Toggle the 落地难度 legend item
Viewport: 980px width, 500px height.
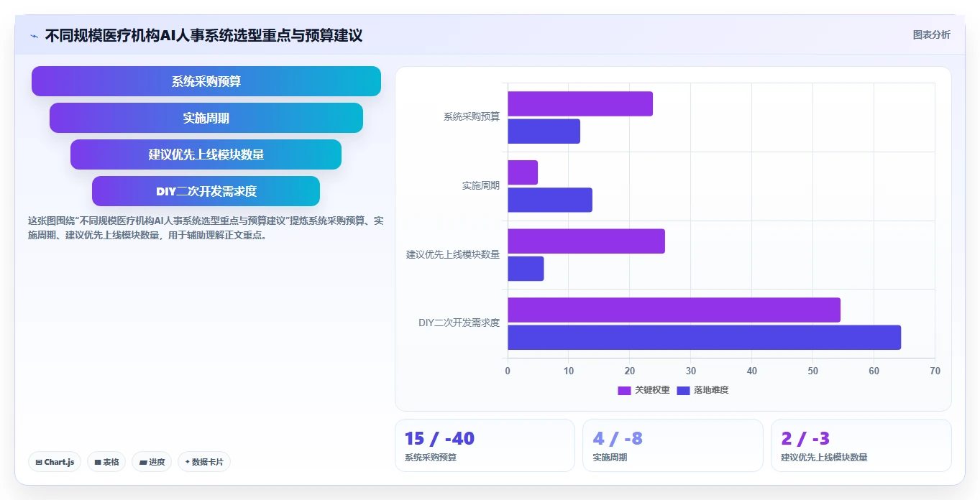coord(702,390)
